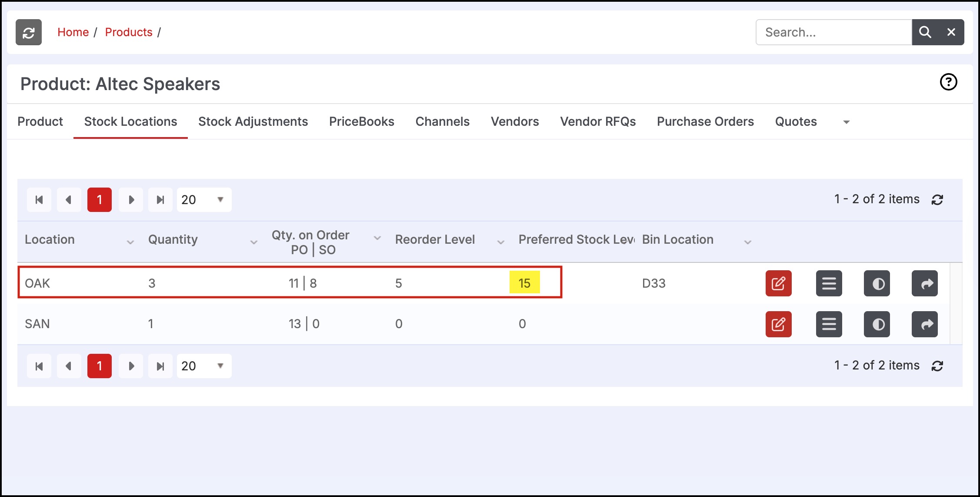Image resolution: width=980 pixels, height=497 pixels.
Task: Click OAK quantity value 3
Action: pos(152,283)
